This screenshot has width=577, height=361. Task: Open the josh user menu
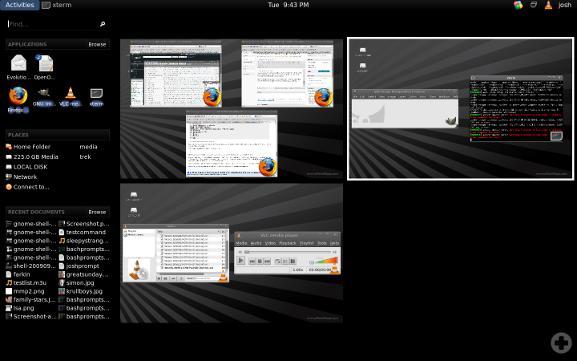pos(565,5)
